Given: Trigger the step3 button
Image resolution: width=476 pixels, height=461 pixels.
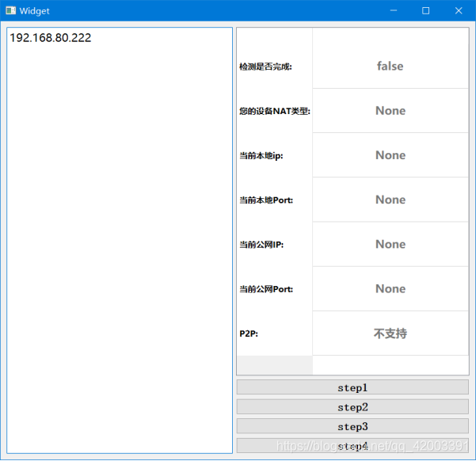Looking at the screenshot, I should (352, 426).
